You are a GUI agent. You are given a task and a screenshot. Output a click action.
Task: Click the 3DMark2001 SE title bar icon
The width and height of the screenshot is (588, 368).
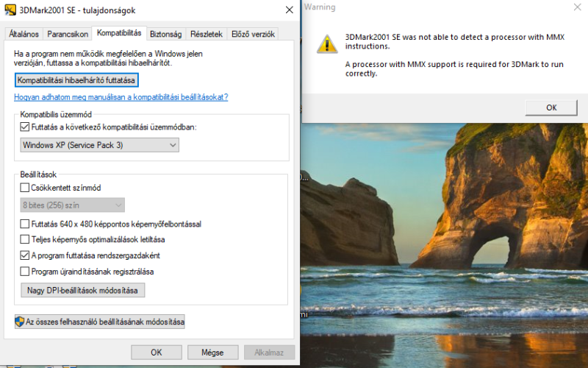[10, 10]
